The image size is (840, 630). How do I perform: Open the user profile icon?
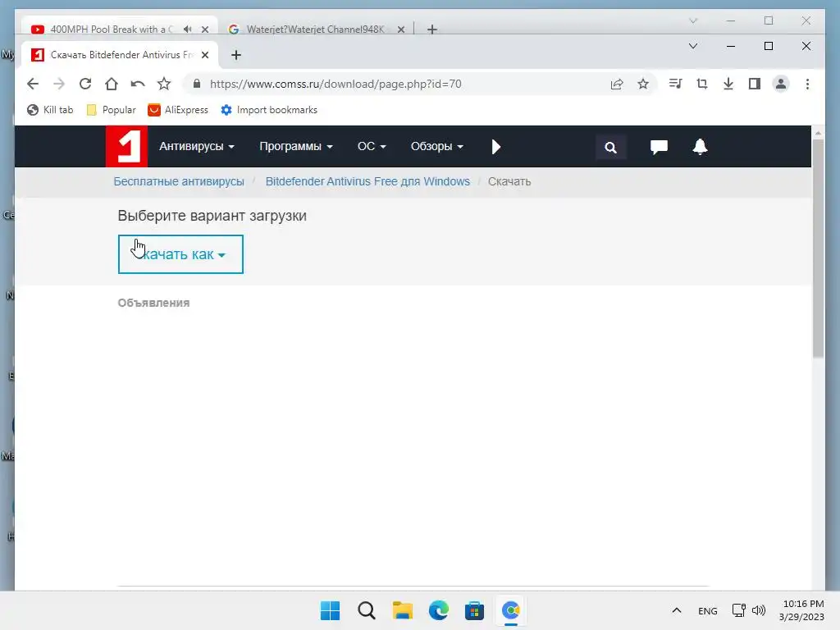click(781, 84)
